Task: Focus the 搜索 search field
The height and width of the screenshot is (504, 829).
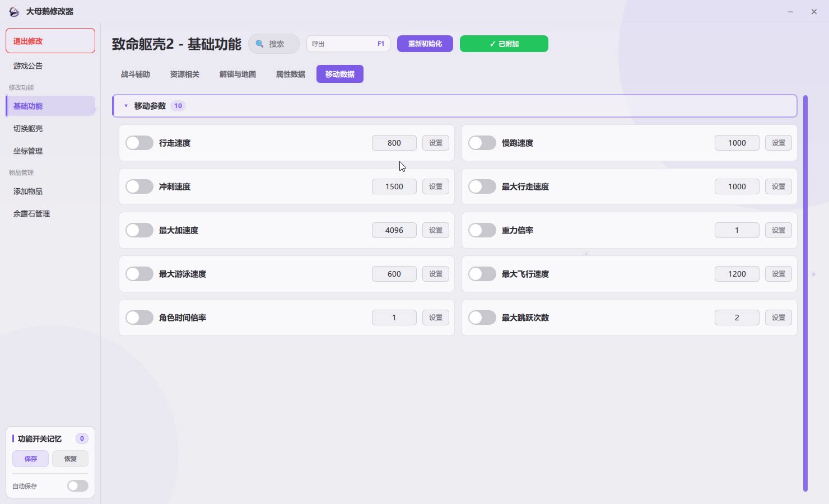Action: 274,44
